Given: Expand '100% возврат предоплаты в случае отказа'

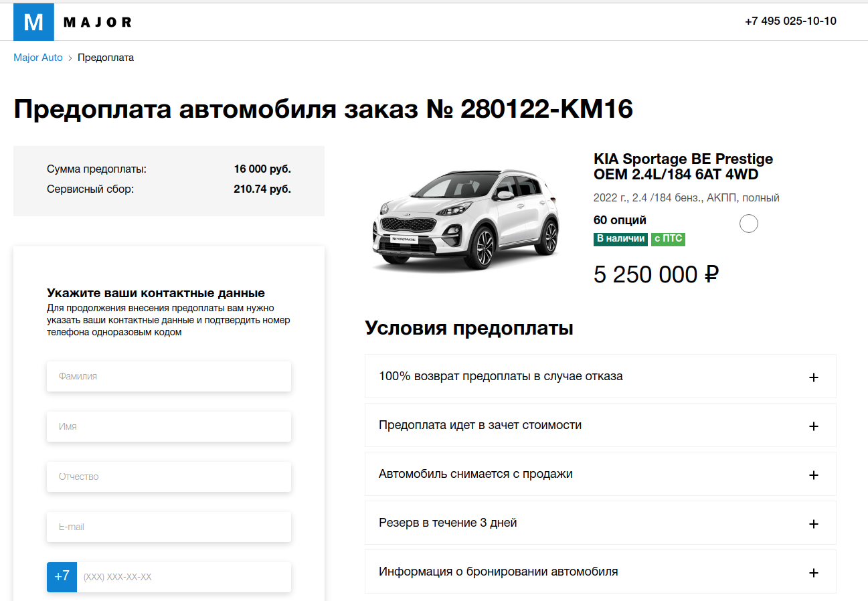Looking at the screenshot, I should pos(501,376).
